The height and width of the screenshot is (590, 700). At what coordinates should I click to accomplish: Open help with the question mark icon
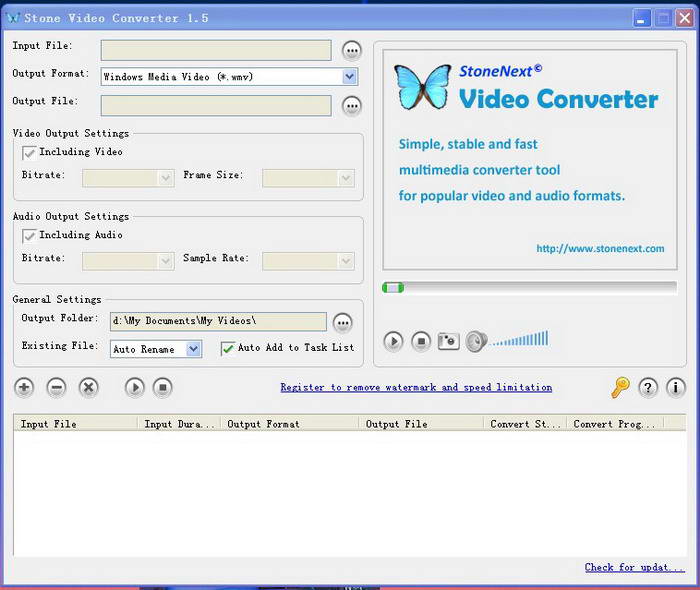click(648, 387)
